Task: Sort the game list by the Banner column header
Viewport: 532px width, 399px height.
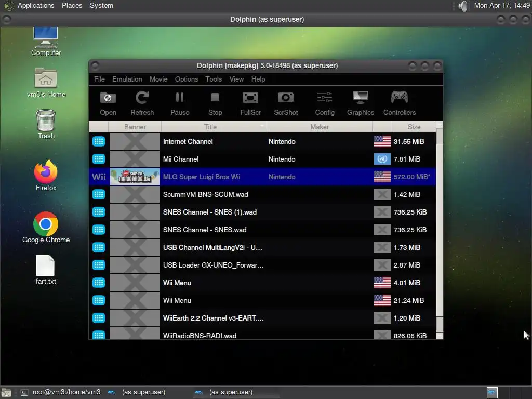Action: [x=135, y=127]
